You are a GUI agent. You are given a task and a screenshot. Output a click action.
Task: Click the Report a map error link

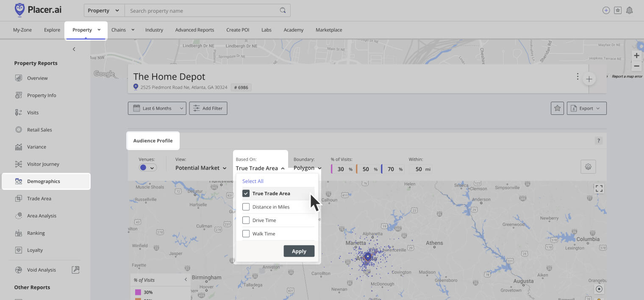(x=627, y=76)
